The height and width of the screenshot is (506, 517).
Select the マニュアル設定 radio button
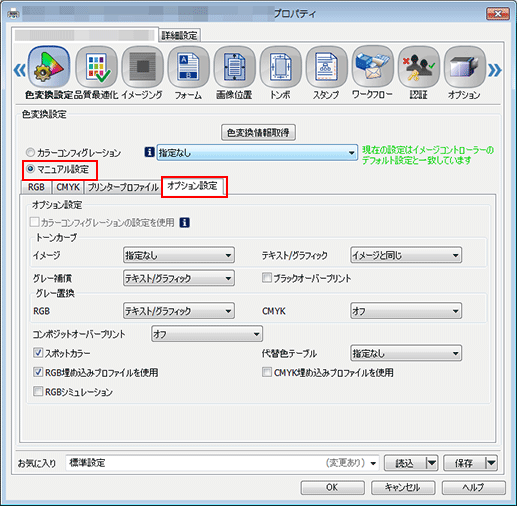[x=30, y=169]
